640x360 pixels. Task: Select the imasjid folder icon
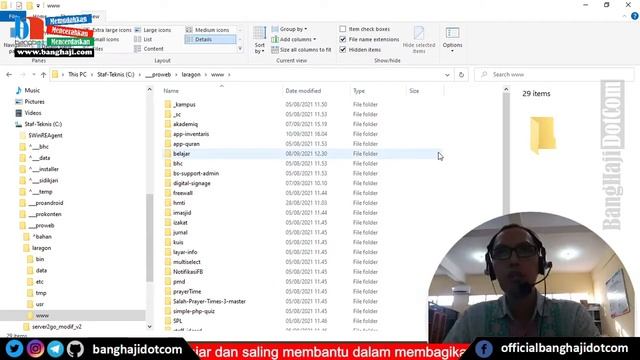[168, 213]
